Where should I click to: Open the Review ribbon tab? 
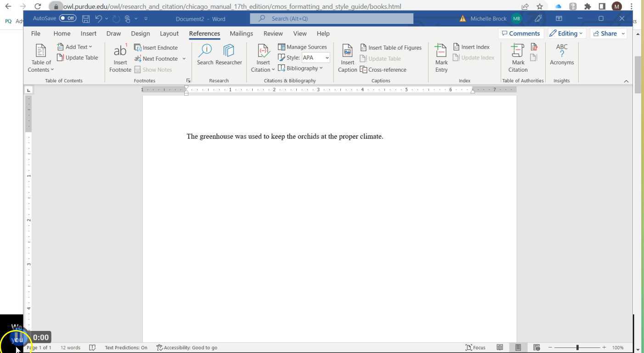[x=273, y=33]
